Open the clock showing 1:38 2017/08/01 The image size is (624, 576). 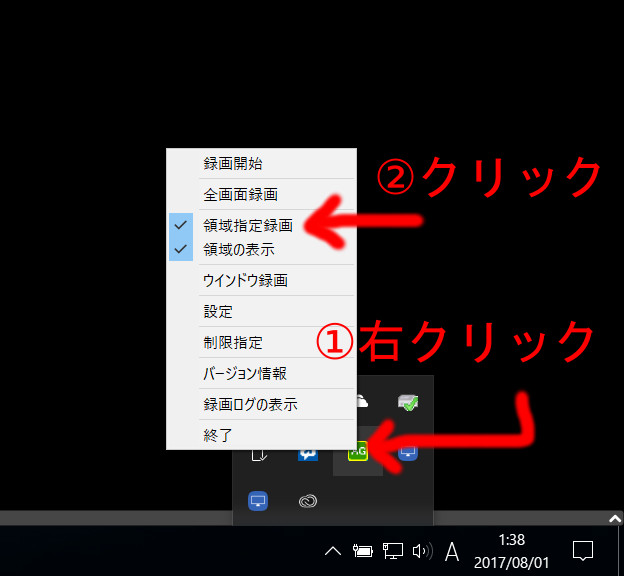(x=512, y=551)
